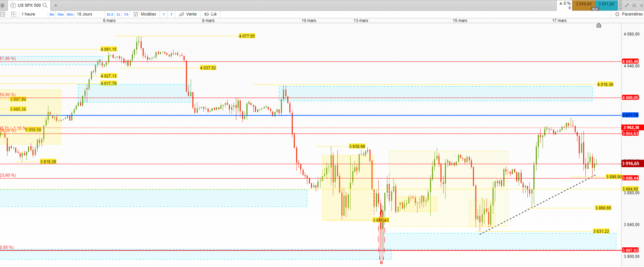Image resolution: width=644 pixels, height=267 pixels.
Task: Switch to the 30m timeframe
Action: 70,14
